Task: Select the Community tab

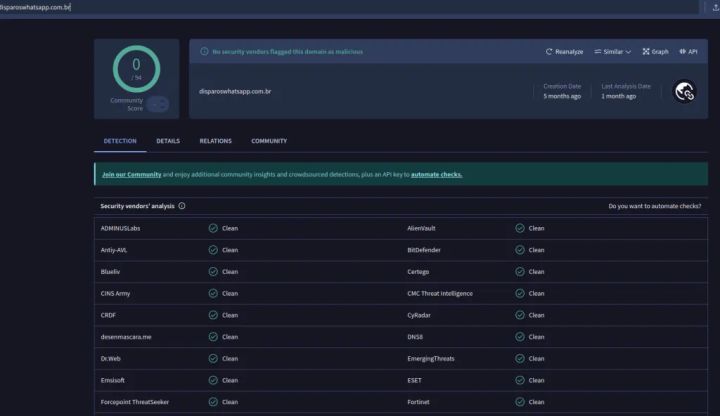Action: click(x=269, y=141)
